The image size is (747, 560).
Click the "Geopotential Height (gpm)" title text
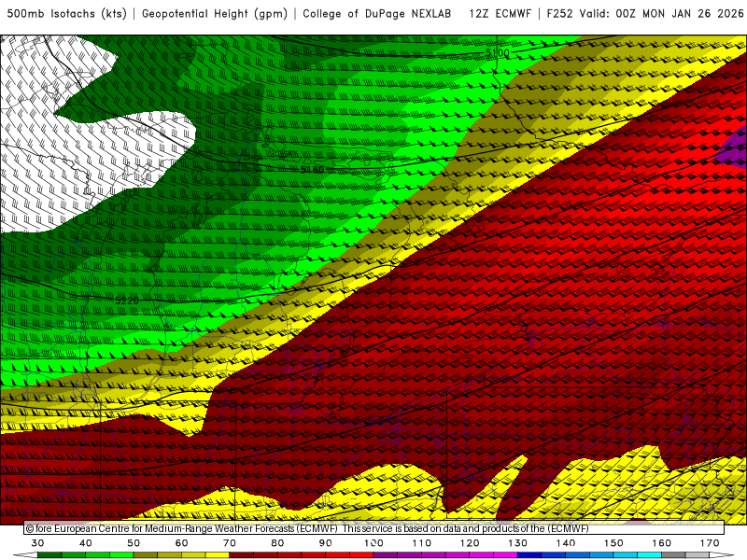tap(215, 14)
